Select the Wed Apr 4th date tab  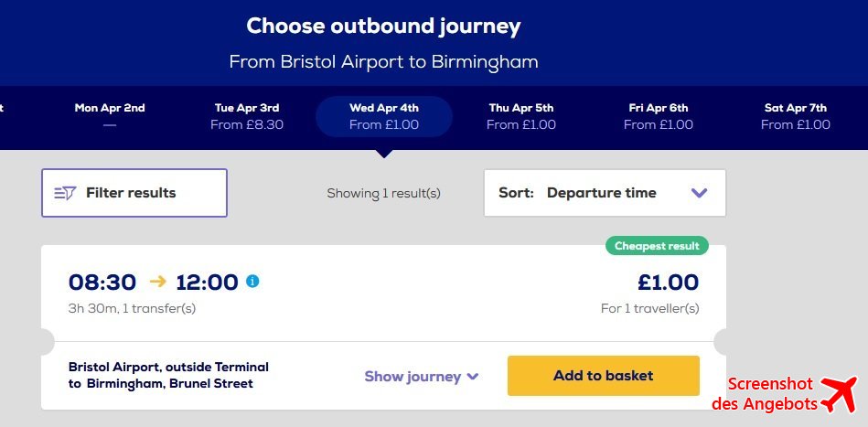384,116
